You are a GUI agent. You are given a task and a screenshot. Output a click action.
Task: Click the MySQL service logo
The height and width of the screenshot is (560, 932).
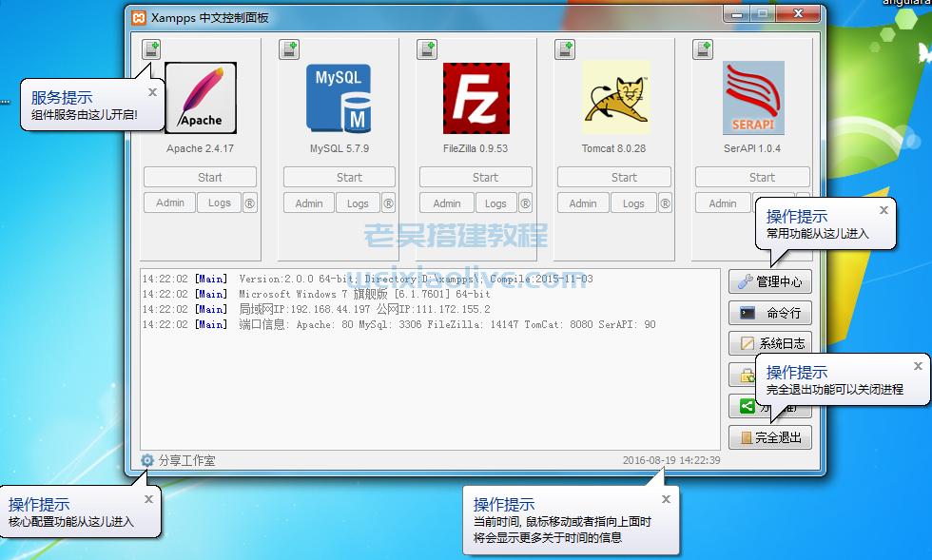pos(339,98)
